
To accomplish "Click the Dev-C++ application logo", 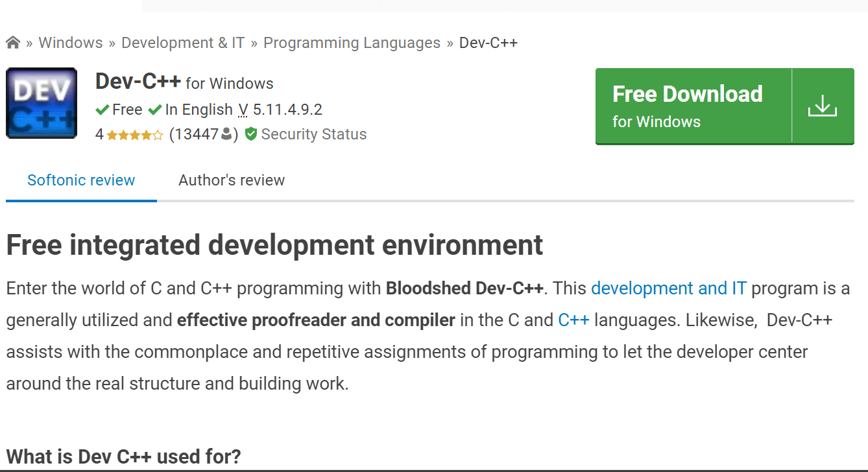I will [x=41, y=102].
